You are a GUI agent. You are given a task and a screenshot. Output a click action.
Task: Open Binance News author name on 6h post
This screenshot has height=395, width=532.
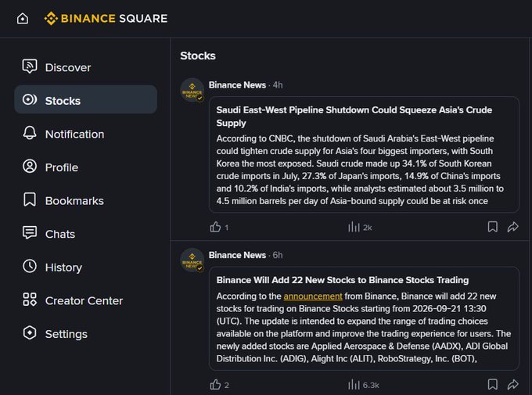(237, 255)
